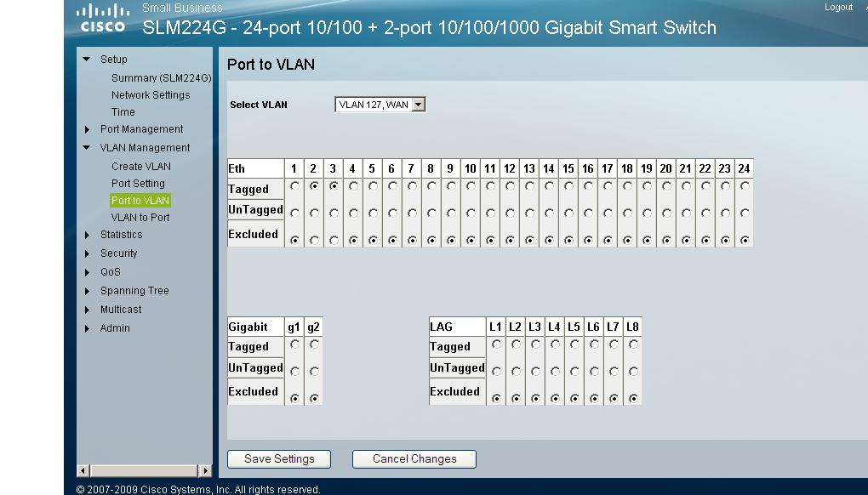868x495 pixels.
Task: Set Eth port 10 to UnTagged
Action: click(x=471, y=213)
